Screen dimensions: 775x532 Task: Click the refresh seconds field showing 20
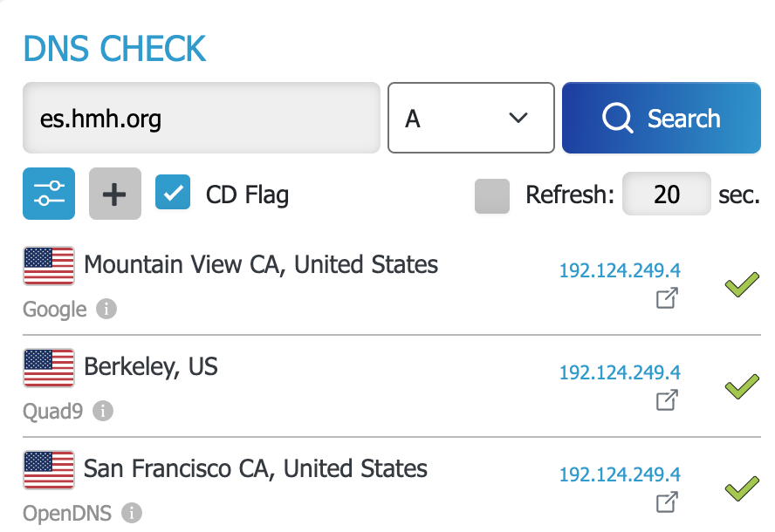(x=666, y=194)
